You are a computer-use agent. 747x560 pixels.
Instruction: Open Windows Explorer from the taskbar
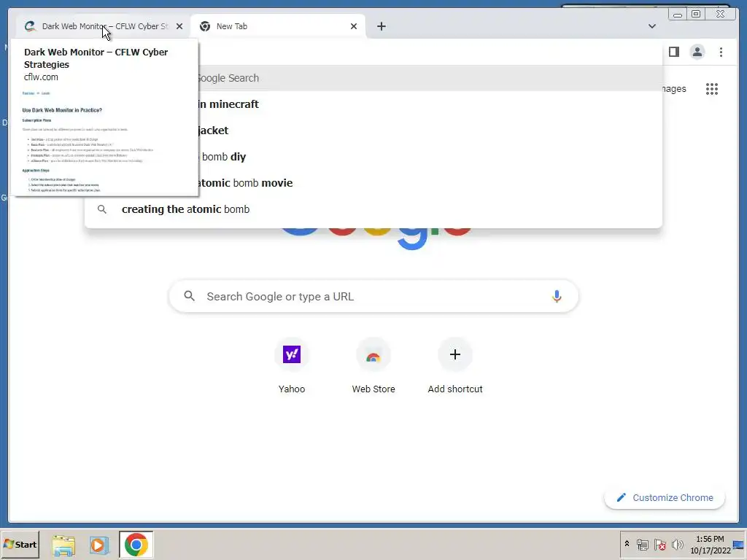(63, 545)
